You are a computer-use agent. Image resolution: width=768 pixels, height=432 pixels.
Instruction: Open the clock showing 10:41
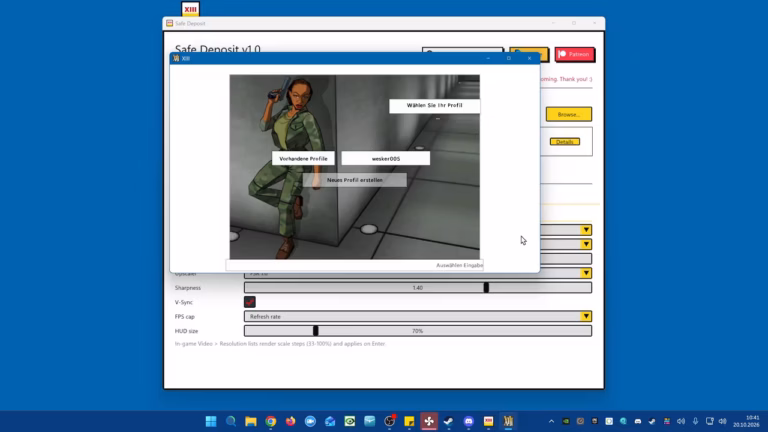tap(746, 421)
